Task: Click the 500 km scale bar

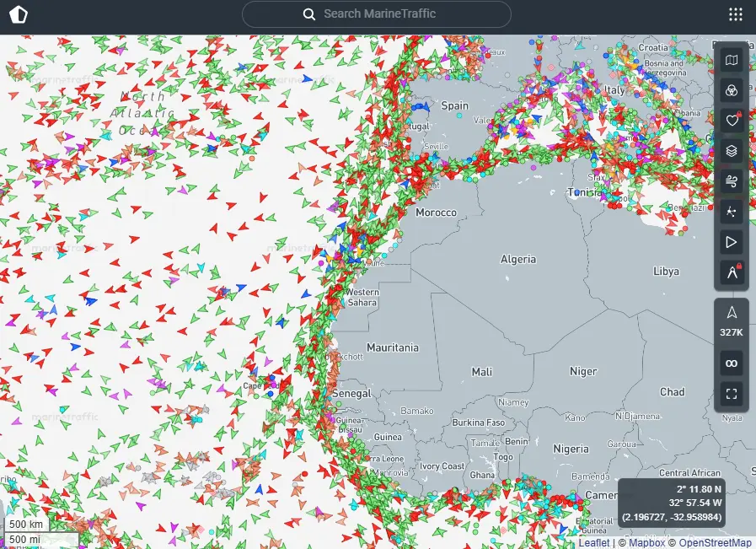Action: 26,525
